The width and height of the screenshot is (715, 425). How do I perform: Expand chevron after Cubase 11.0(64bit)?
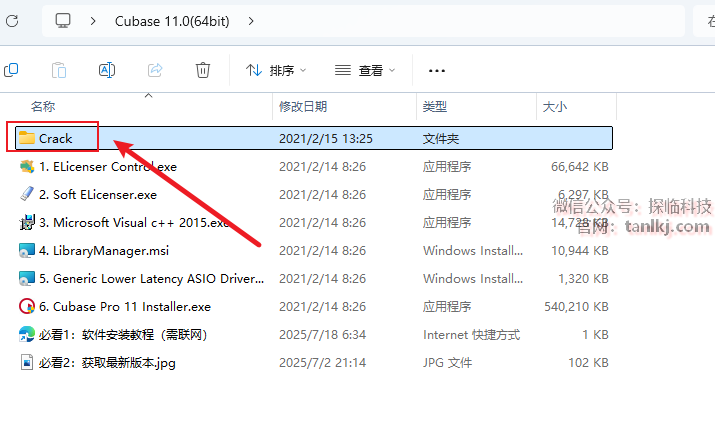pos(251,21)
